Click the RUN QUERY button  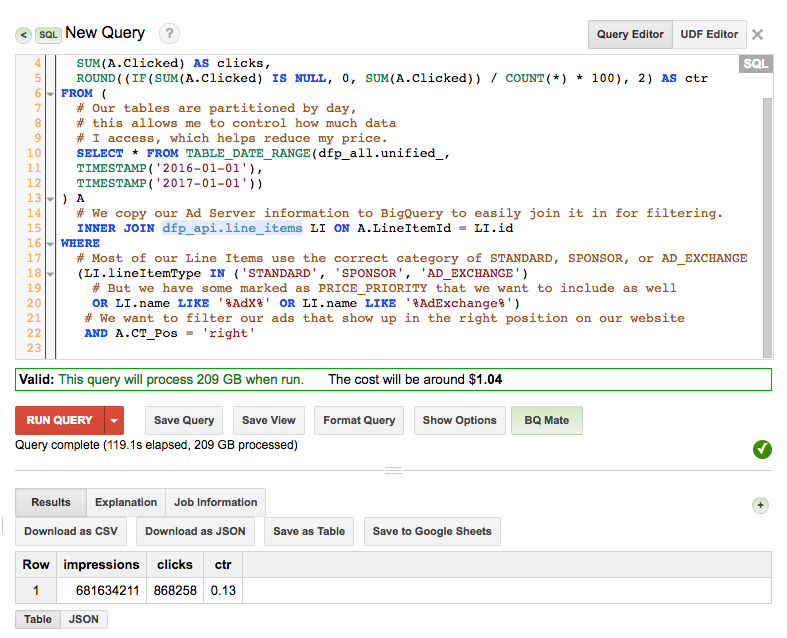(60, 420)
